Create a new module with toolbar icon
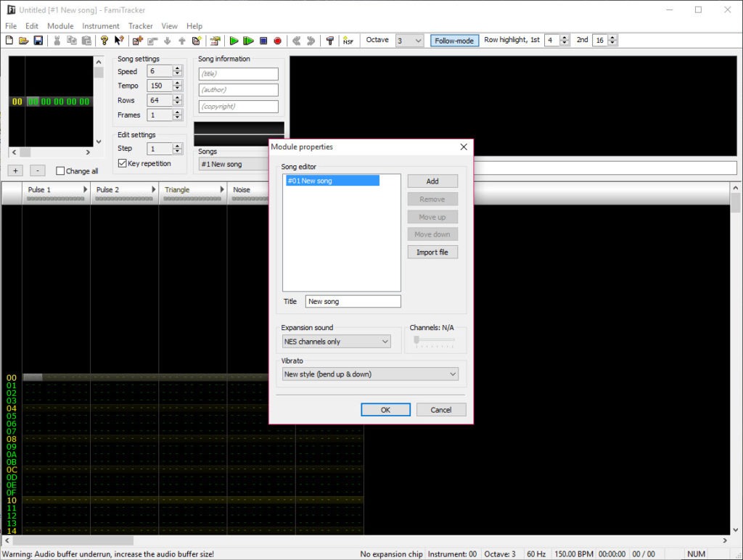 tap(9, 41)
